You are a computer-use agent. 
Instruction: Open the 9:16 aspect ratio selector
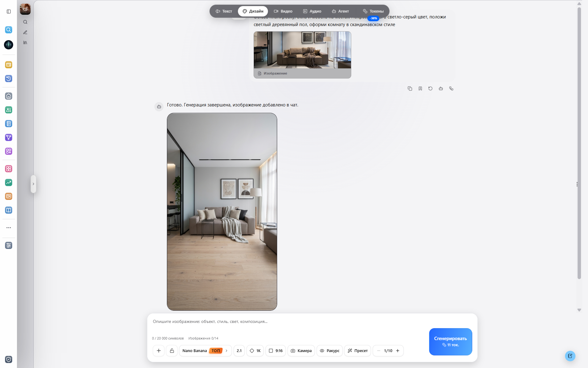pos(276,351)
